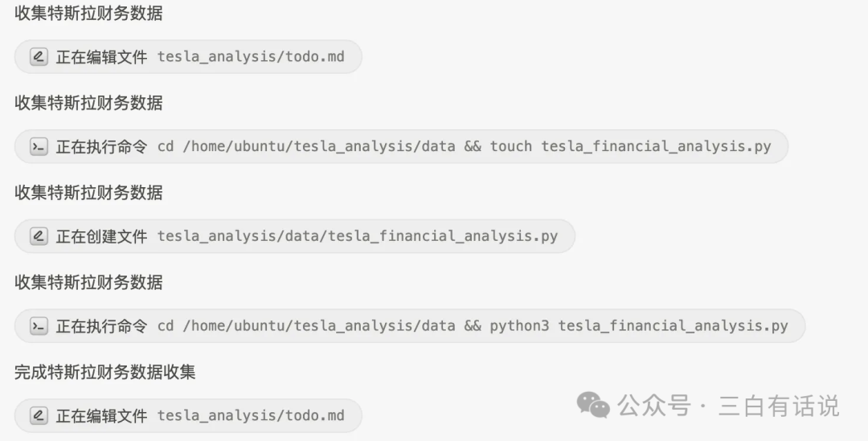This screenshot has width=868, height=441.
Task: Click the 收集特斯拉财务数据 heading above the python3 command
Action: 88,283
